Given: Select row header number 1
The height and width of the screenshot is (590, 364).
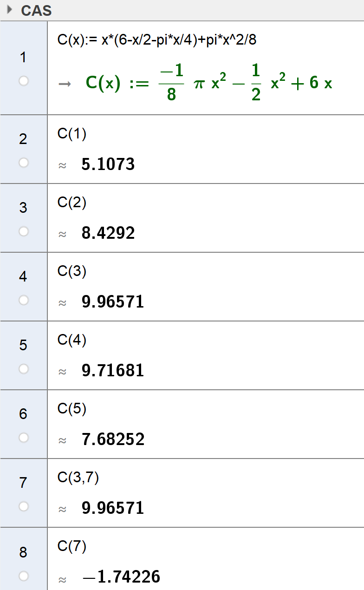Looking at the screenshot, I should coord(23,58).
